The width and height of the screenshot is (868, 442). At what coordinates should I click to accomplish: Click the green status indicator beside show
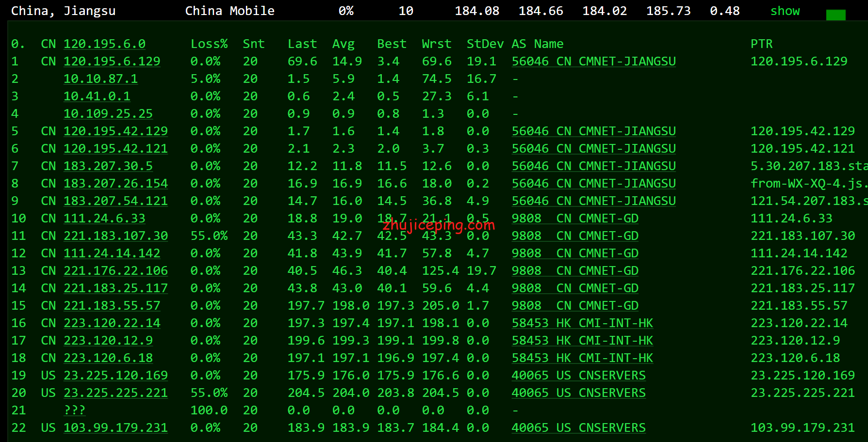click(x=835, y=15)
